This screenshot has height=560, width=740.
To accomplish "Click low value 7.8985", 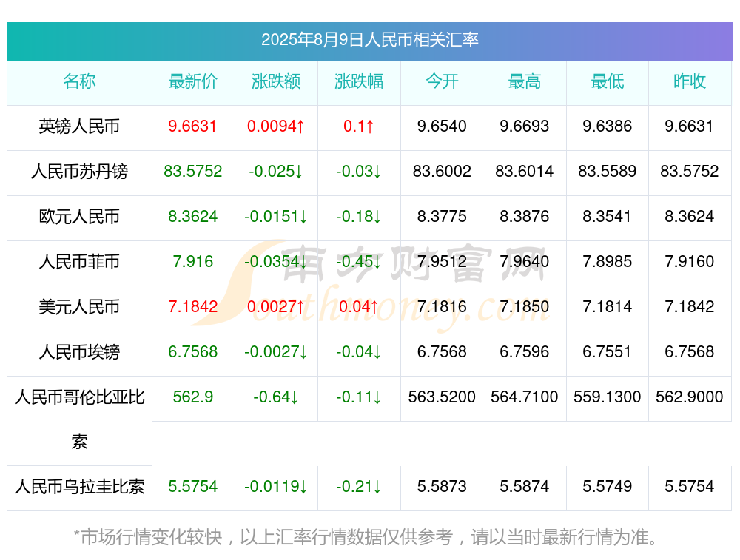I will [x=608, y=261].
